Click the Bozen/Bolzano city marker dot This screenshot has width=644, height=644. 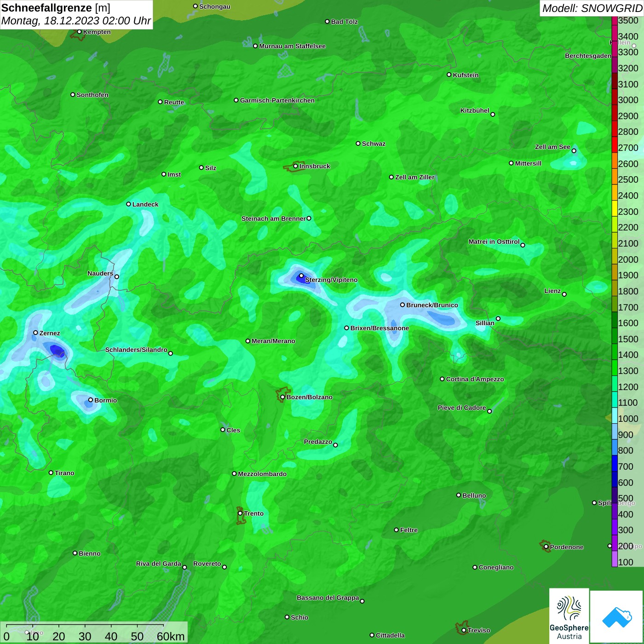point(282,397)
